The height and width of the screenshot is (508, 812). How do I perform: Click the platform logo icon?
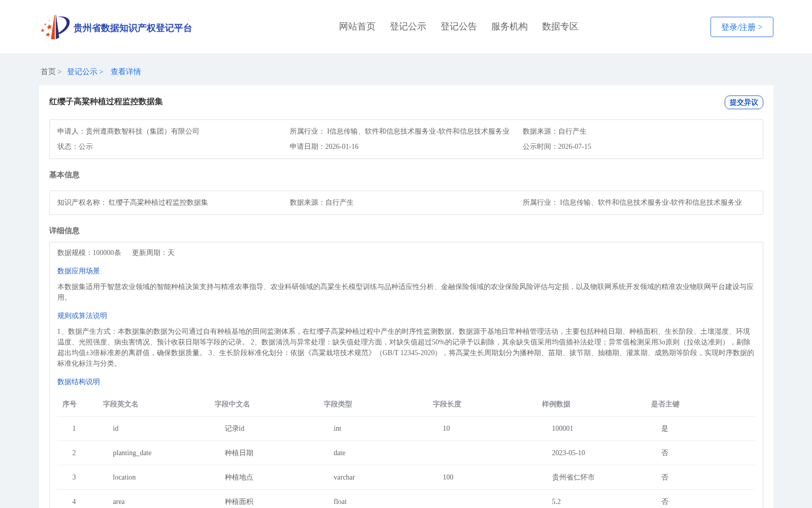coord(55,27)
